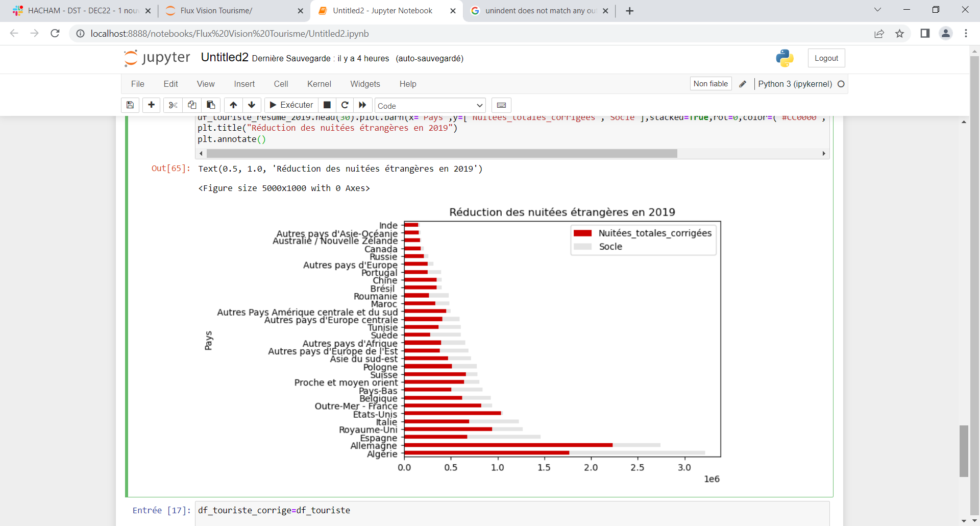The width and height of the screenshot is (980, 526).
Task: Open the Edit menu
Action: [x=170, y=84]
